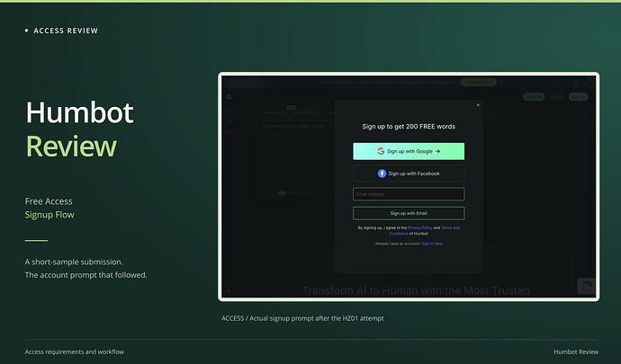Viewport: 621px width, 364px height.
Task: Click the caption about the HZ01 attempt
Action: pyautogui.click(x=302, y=318)
